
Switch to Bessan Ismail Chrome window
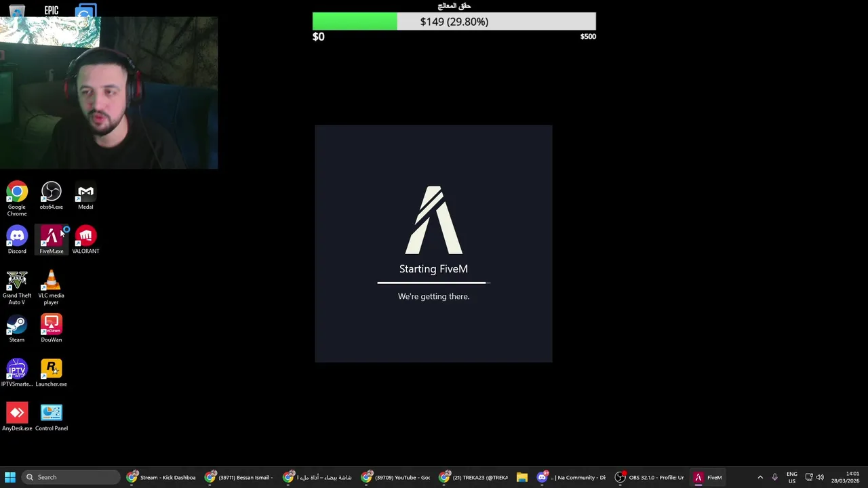(239, 477)
